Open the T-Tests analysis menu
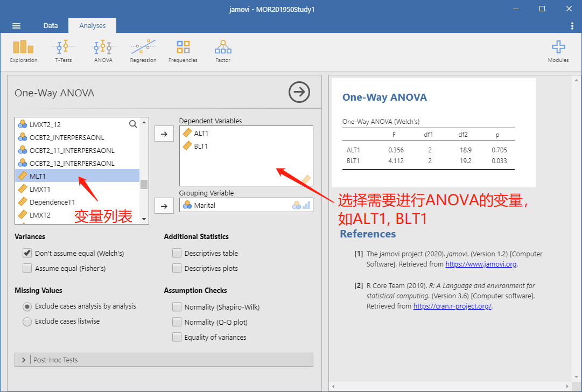Screen dimensions: 582x392 (x=64, y=51)
